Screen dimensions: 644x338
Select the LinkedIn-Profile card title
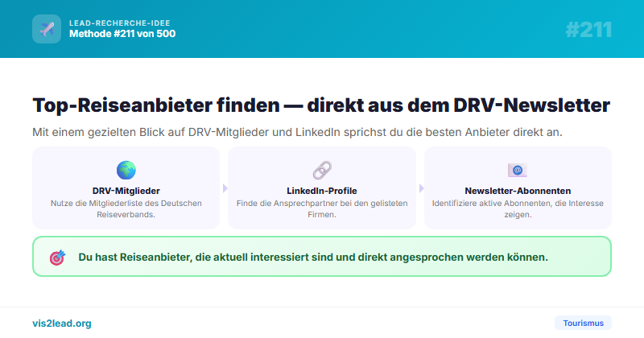(322, 191)
